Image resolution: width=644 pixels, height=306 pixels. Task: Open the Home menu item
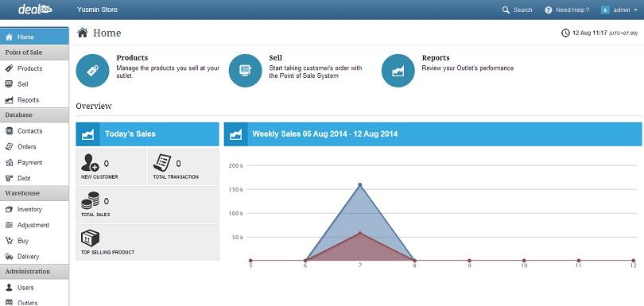pos(34,37)
